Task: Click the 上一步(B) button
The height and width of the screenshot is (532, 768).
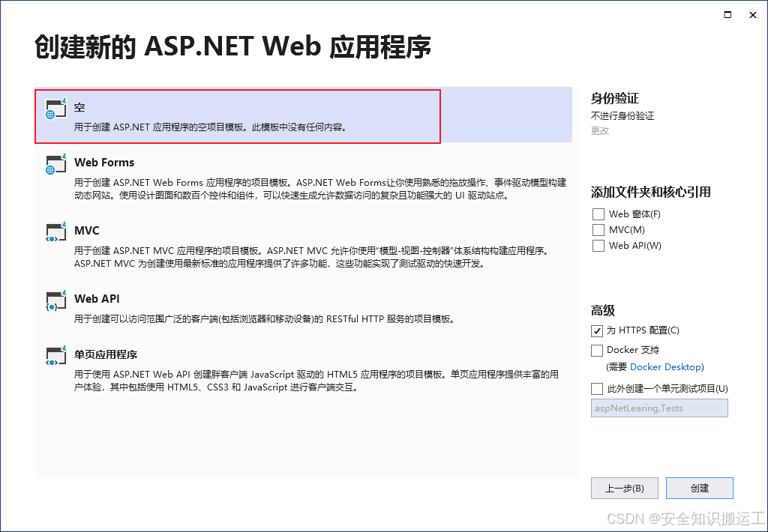Action: coord(625,489)
